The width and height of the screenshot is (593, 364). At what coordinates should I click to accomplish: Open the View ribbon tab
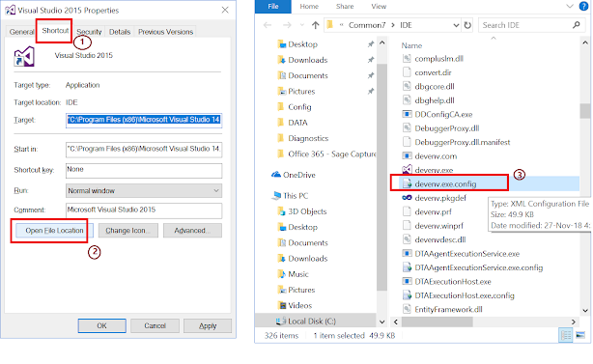[x=379, y=7]
